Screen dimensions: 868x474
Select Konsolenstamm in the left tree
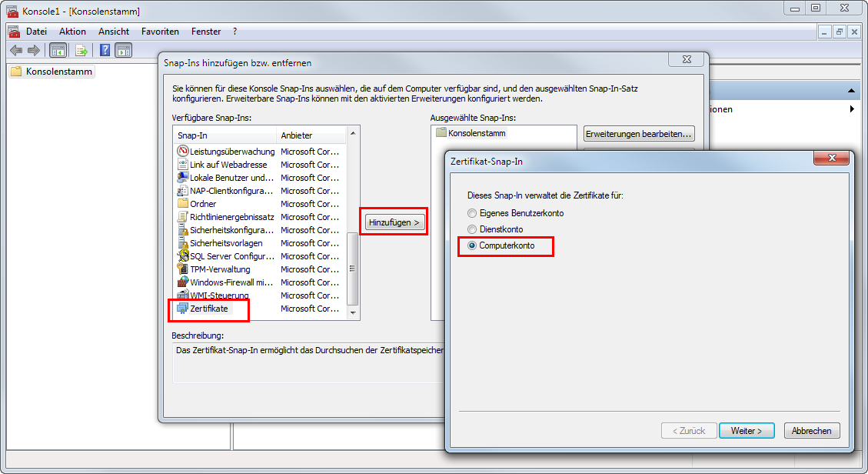click(x=58, y=72)
